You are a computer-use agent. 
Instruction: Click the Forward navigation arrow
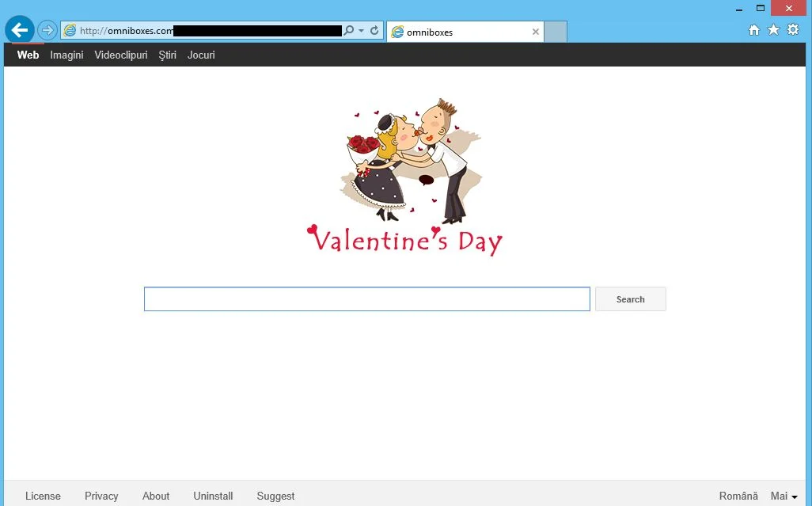point(47,31)
